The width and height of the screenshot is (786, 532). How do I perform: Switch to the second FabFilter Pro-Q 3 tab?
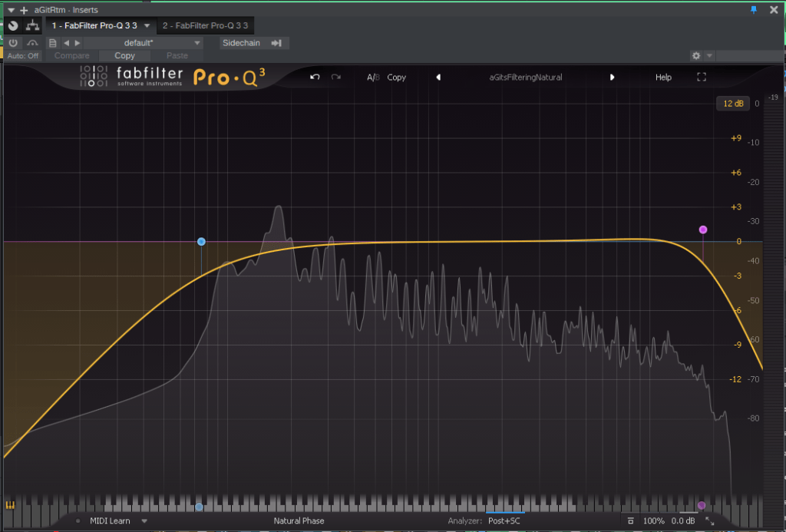pos(205,25)
